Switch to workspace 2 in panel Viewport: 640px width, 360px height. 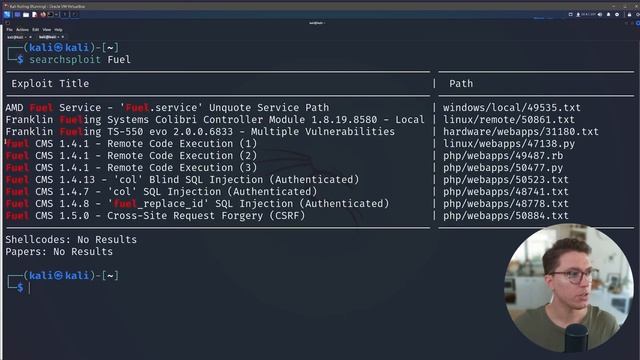click(75, 14)
